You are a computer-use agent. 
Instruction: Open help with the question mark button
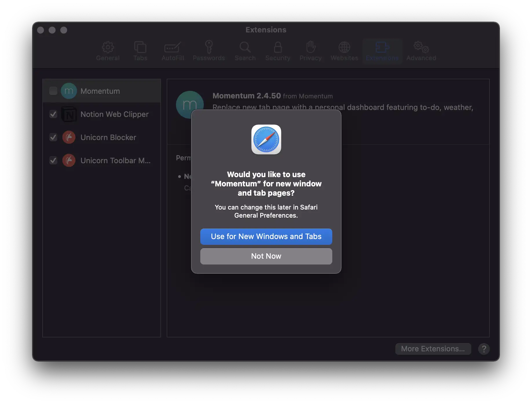(484, 349)
